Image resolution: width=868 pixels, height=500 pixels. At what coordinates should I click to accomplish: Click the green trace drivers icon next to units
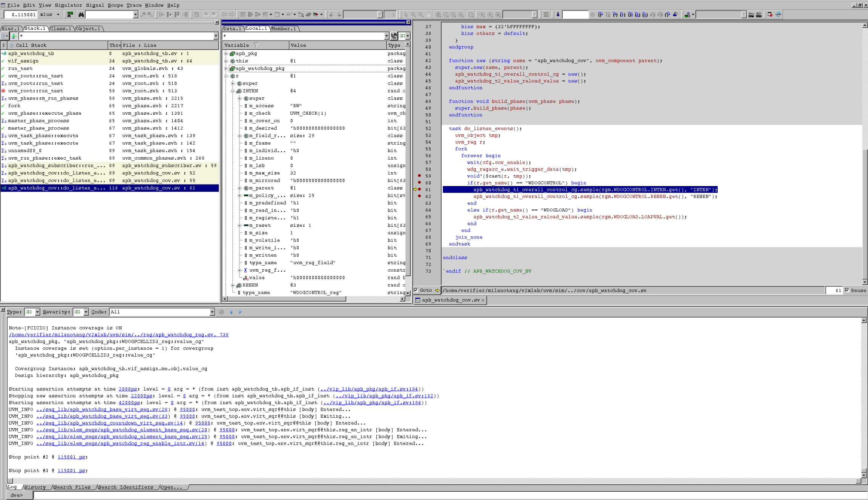coord(70,15)
